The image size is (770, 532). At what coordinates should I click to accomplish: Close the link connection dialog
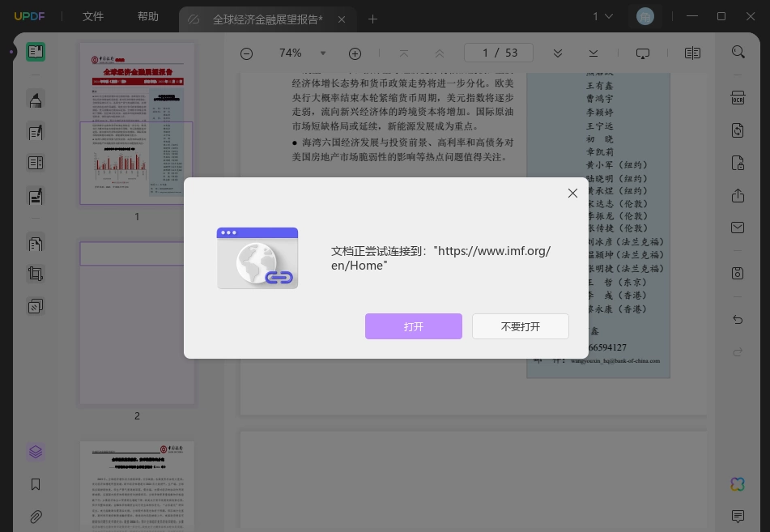[572, 193]
